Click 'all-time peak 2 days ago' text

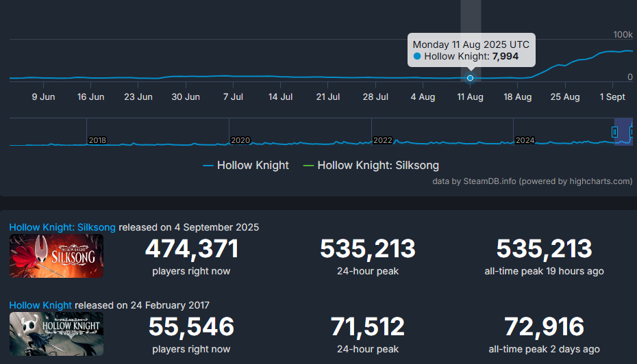(x=544, y=349)
